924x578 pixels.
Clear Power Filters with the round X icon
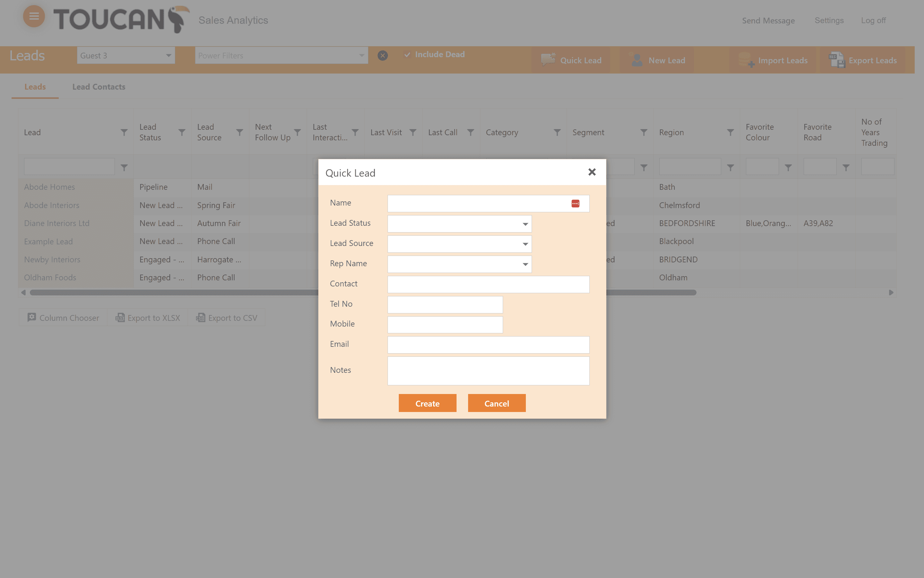[x=382, y=56]
